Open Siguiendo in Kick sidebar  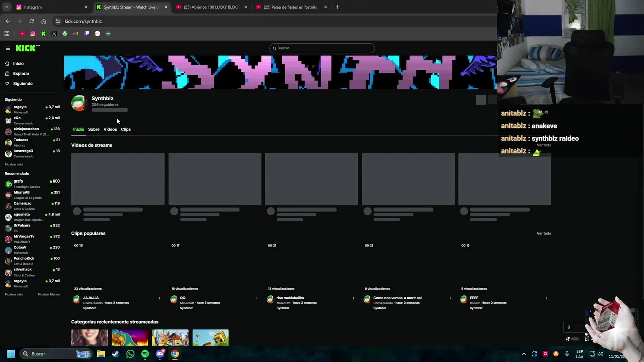[x=23, y=84]
